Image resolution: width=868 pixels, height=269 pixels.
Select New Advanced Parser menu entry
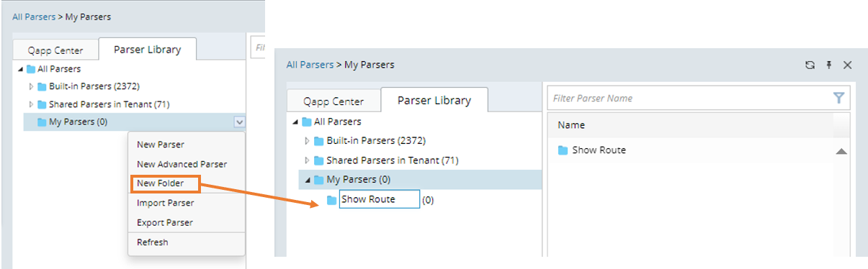182,164
